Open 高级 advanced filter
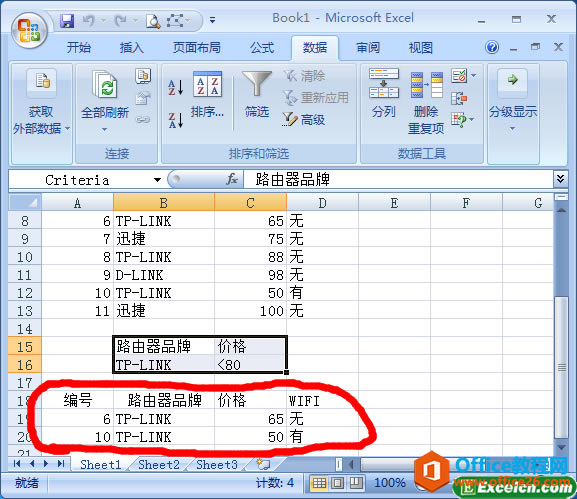Viewport: 577px width, 499px height. 304,120
